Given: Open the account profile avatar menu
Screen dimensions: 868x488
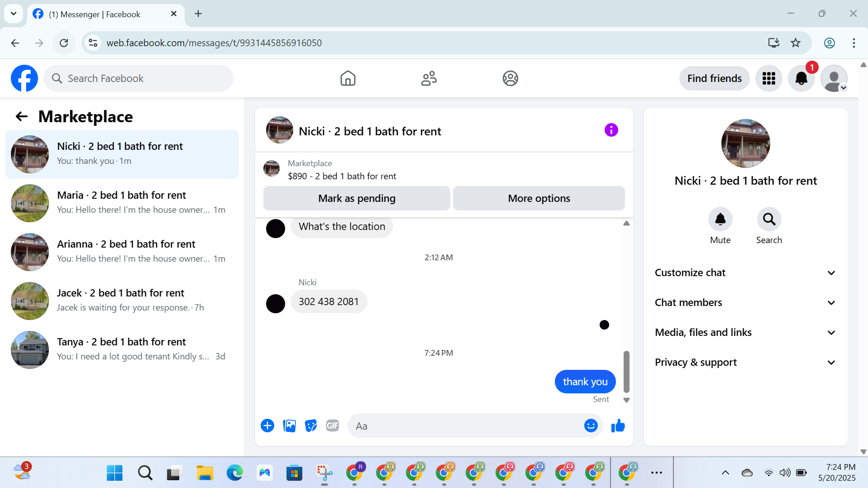Looking at the screenshot, I should [834, 78].
